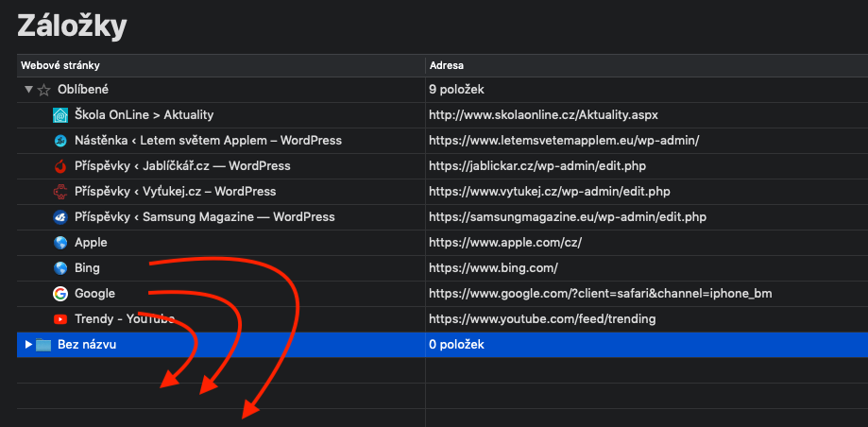
Task: Click the globe icon beside Apple
Action: (x=60, y=243)
